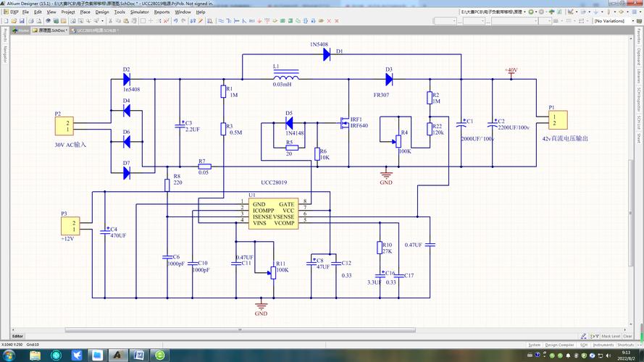
Task: Click the Open document folder icon
Action: pos(12,21)
